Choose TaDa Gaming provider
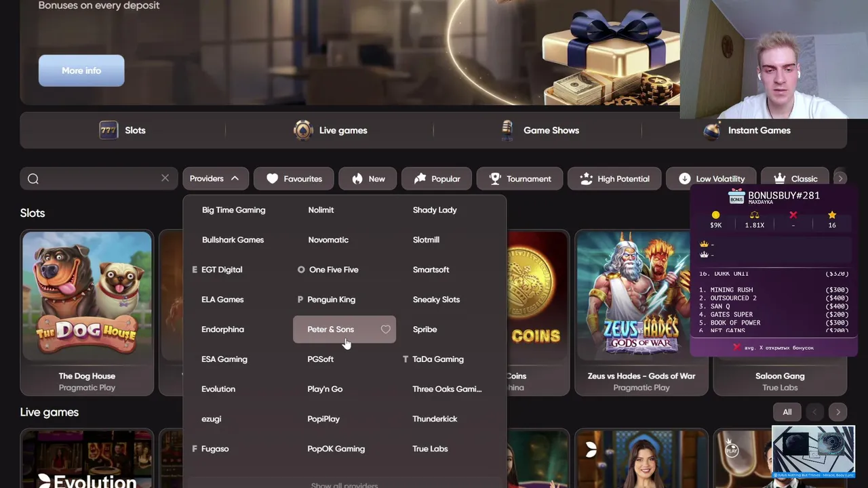This screenshot has height=488, width=868. pos(438,359)
